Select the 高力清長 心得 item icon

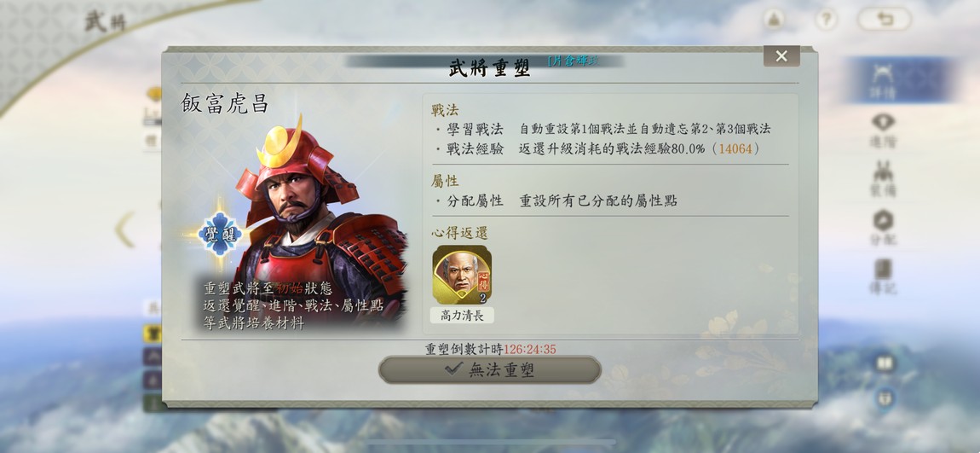click(462, 275)
